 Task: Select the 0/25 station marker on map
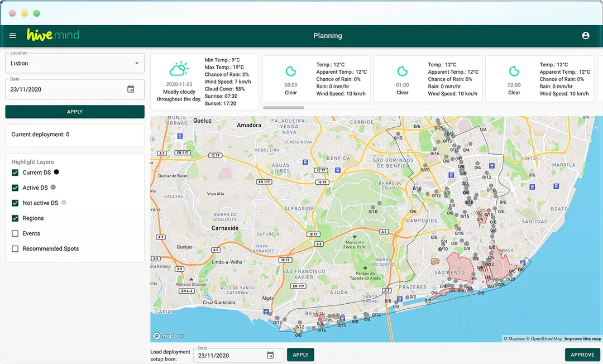click(438, 122)
